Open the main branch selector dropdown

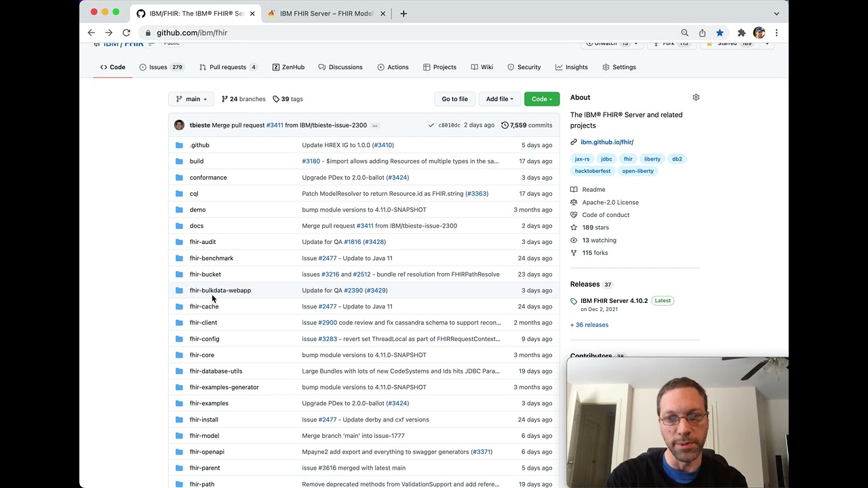191,99
